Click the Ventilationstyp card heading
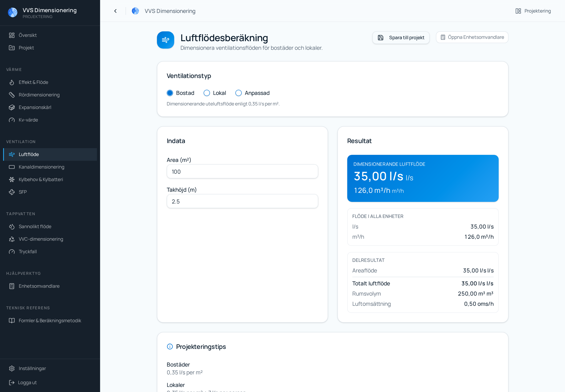The width and height of the screenshot is (565, 392). pyautogui.click(x=189, y=76)
